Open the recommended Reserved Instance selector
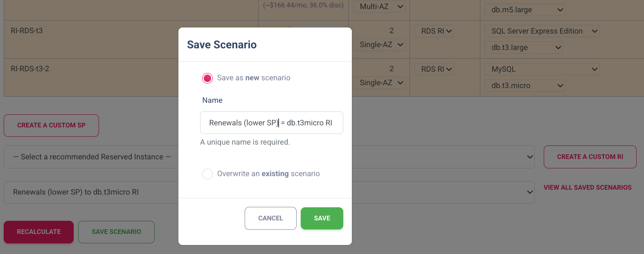 [x=269, y=156]
